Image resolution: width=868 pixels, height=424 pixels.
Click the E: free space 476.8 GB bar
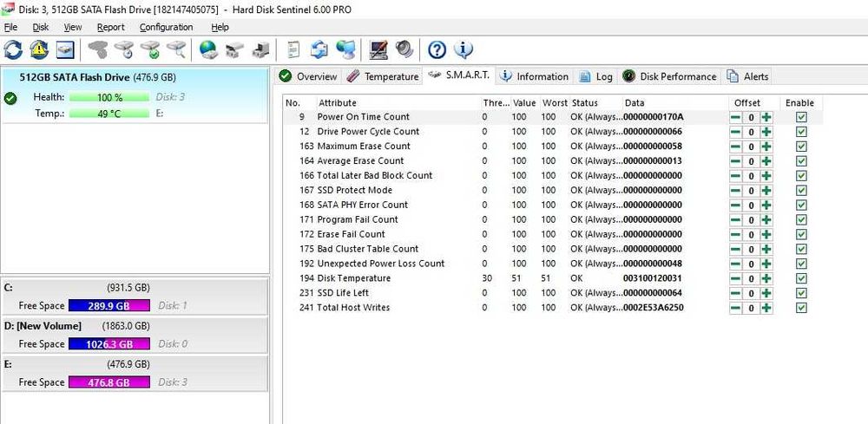pyautogui.click(x=109, y=382)
